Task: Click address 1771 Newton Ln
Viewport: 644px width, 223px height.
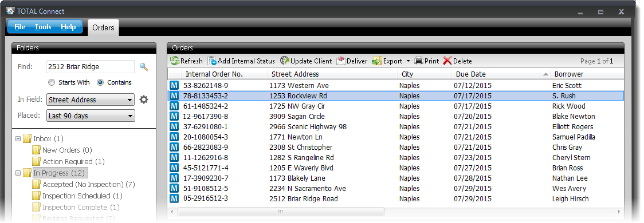Action: point(296,137)
